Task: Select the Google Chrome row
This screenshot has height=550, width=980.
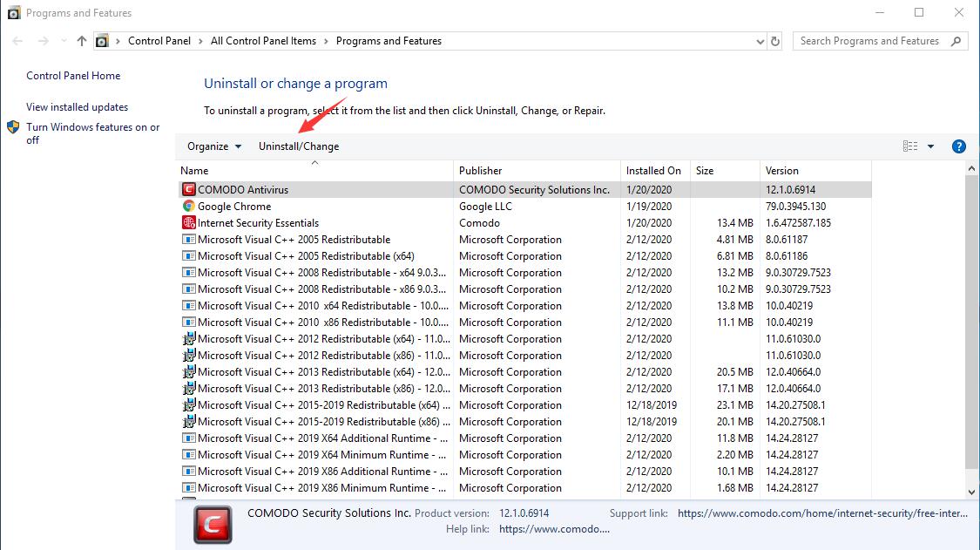Action: click(x=525, y=206)
